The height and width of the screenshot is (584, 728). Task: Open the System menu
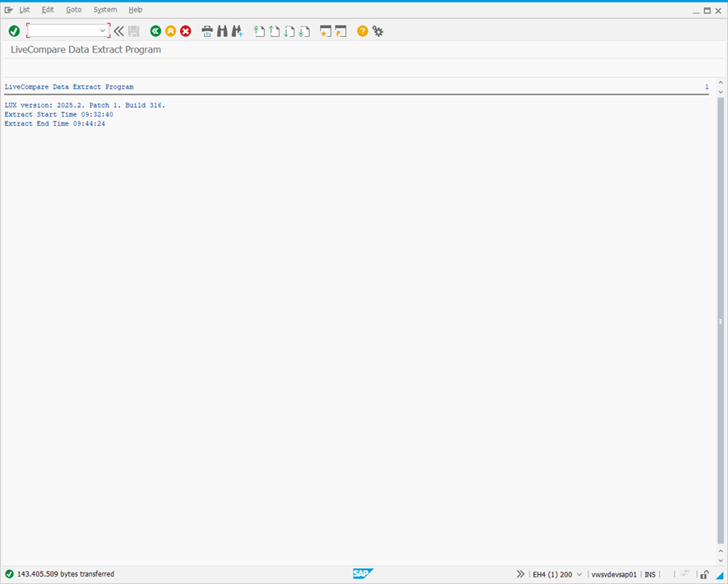point(105,10)
